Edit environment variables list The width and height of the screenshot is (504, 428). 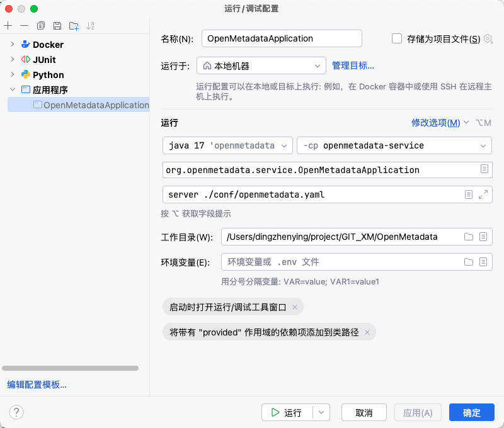pos(483,262)
